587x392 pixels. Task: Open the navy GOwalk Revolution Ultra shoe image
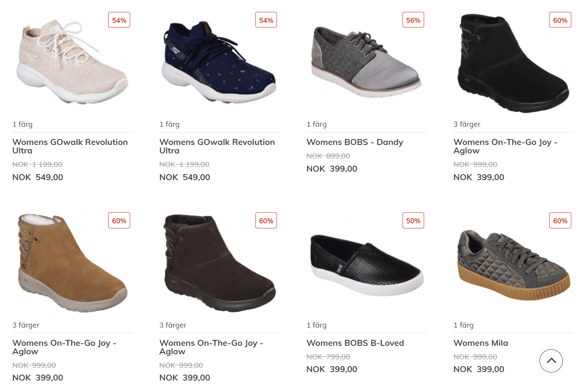[219, 62]
